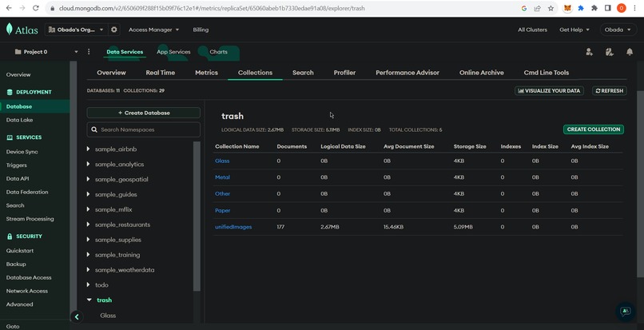
Task: Open MetaMask fox extension
Action: pos(567,8)
